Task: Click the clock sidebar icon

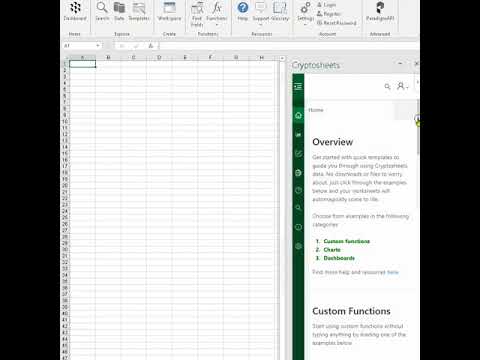Action: click(x=298, y=190)
